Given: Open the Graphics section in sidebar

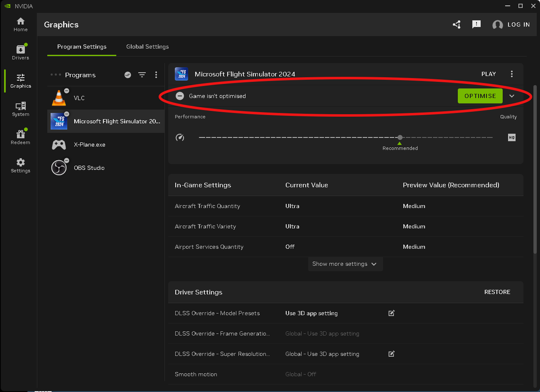Looking at the screenshot, I should [x=21, y=81].
